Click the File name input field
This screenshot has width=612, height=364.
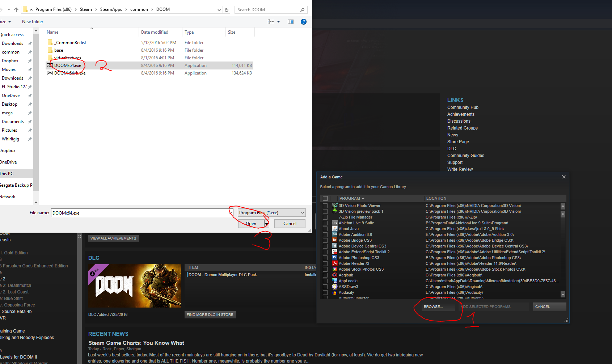pyautogui.click(x=140, y=213)
